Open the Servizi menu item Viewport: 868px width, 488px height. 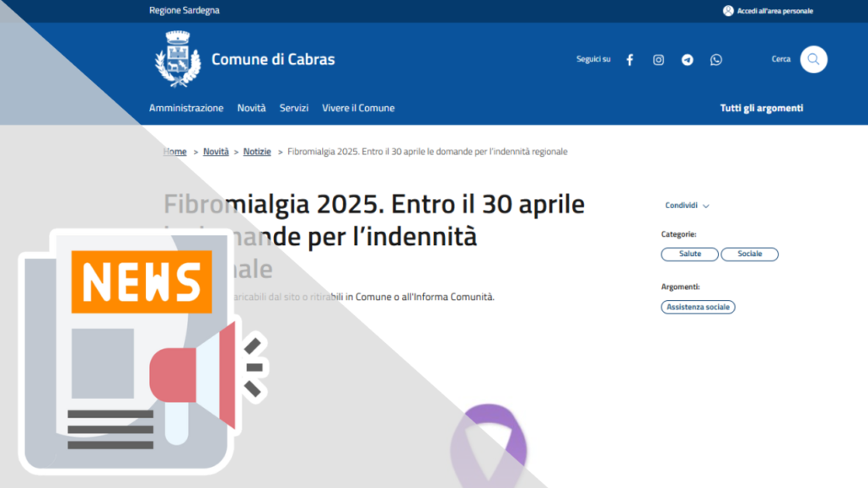(294, 108)
